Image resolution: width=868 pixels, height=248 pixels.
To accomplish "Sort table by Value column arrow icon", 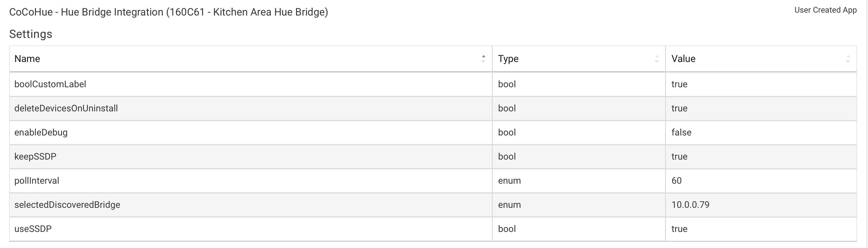I will 848,59.
